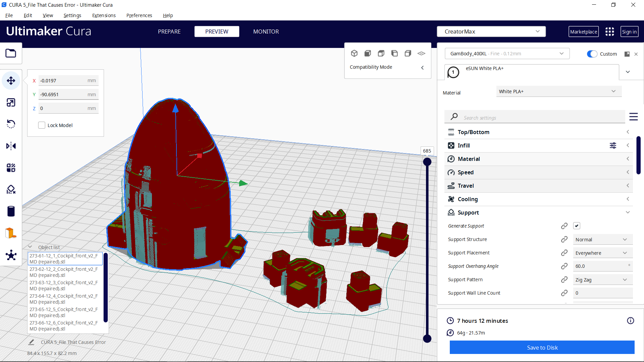The image size is (644, 362).
Task: Open Support Structure Normal dropdown
Action: coord(603,239)
